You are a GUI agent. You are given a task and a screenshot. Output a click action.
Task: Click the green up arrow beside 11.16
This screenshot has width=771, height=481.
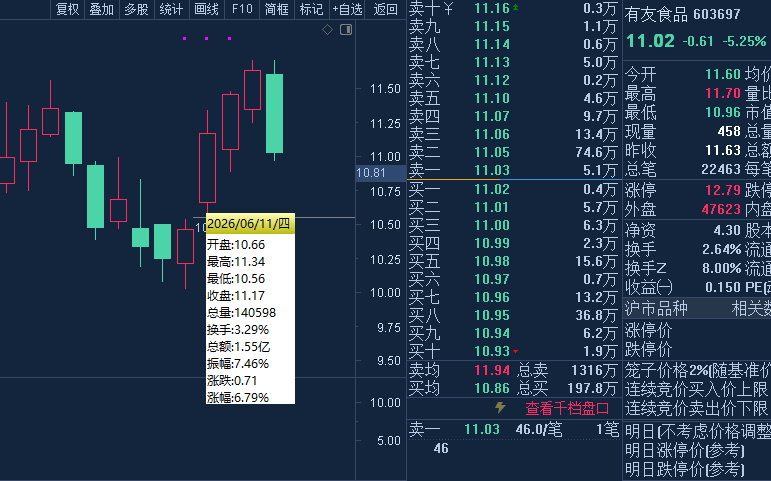click(515, 7)
